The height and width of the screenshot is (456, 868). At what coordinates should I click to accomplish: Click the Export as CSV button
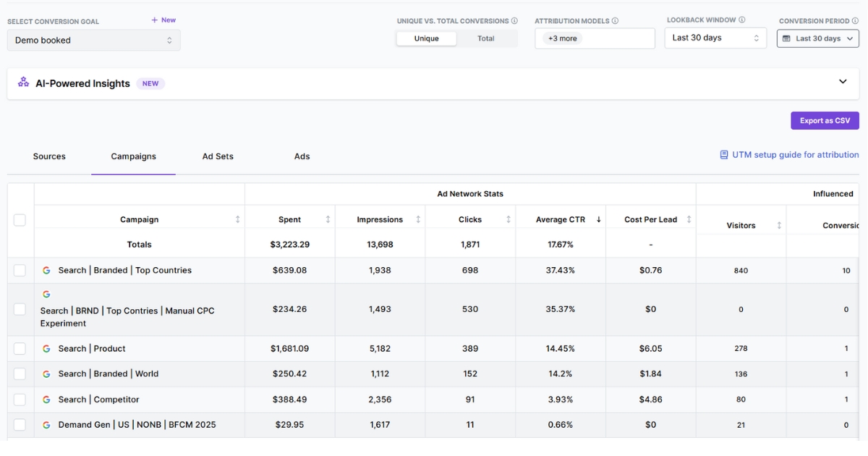coord(825,120)
